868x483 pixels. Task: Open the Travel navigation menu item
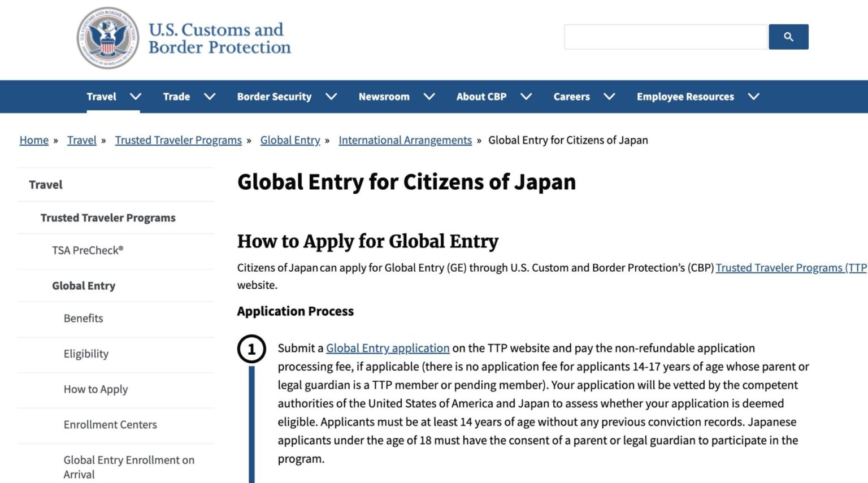(x=101, y=97)
